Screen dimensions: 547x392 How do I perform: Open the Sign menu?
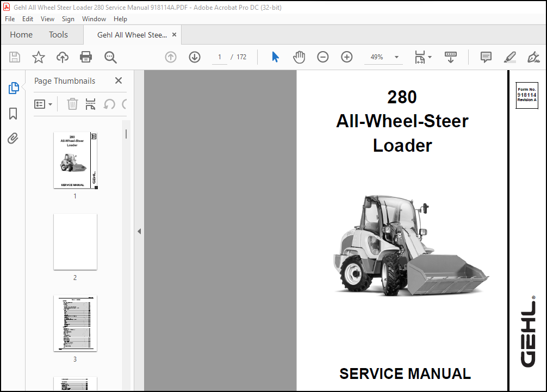click(x=68, y=19)
